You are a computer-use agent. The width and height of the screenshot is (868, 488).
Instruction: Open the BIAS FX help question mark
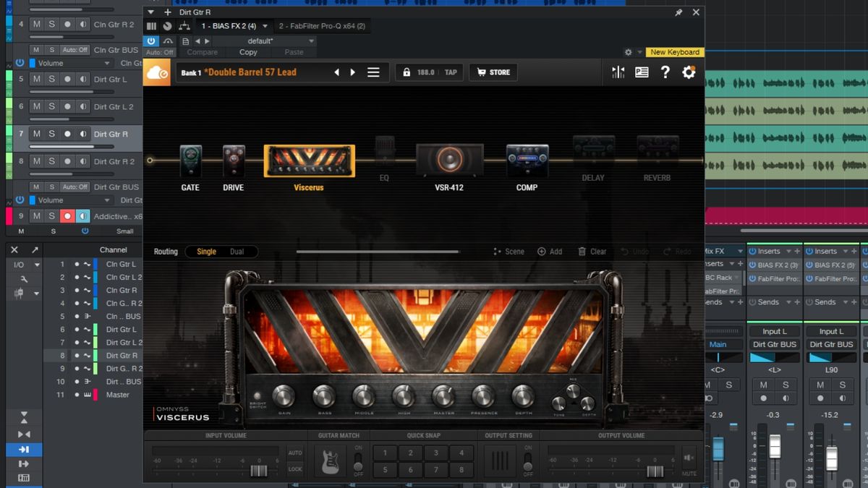pyautogui.click(x=665, y=72)
